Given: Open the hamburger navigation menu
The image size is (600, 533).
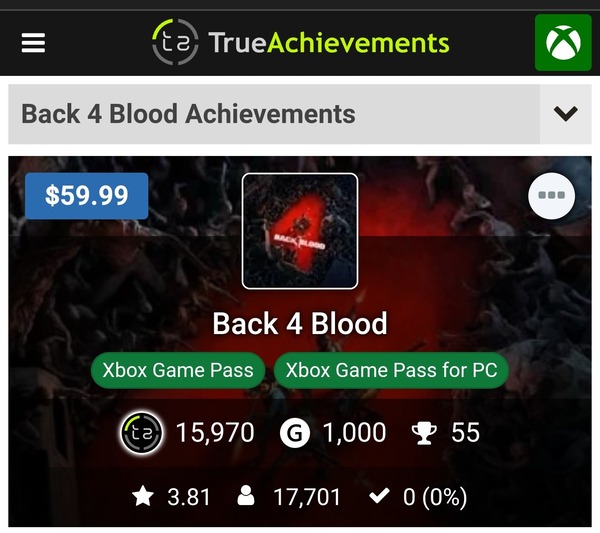Looking at the screenshot, I should 33,43.
